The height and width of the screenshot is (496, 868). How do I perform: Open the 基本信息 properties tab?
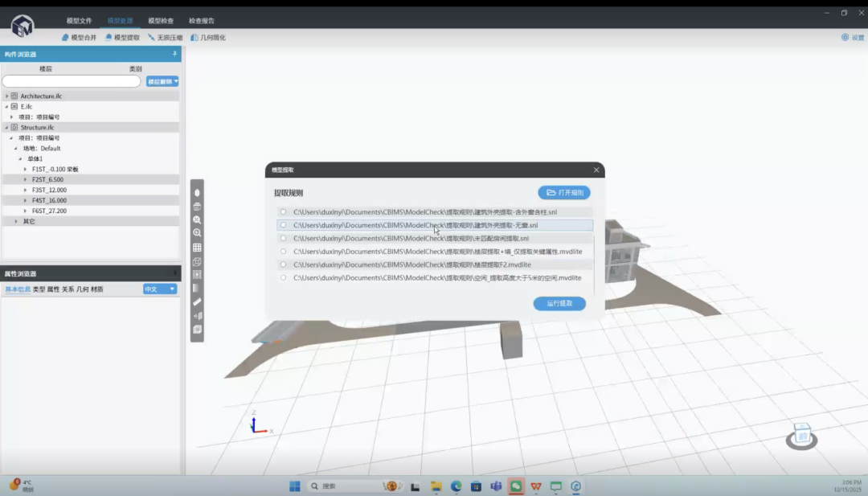click(18, 289)
